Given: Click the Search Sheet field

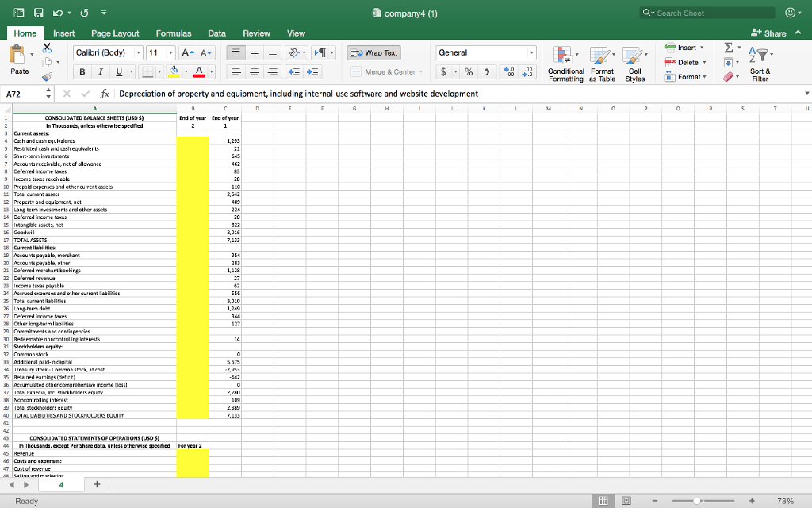Looking at the screenshot, I should (707, 13).
